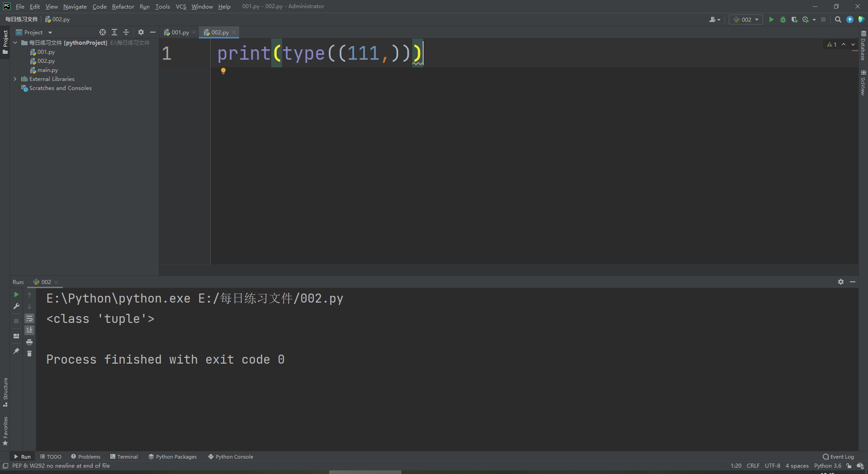The image size is (868, 474).
Task: Open the Python 3.6 interpreter selector
Action: 828,466
